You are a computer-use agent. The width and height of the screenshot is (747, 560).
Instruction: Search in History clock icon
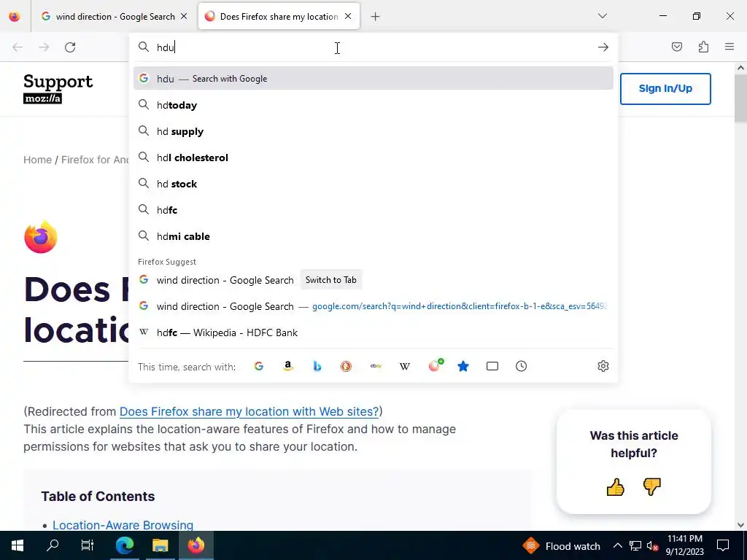(x=521, y=366)
